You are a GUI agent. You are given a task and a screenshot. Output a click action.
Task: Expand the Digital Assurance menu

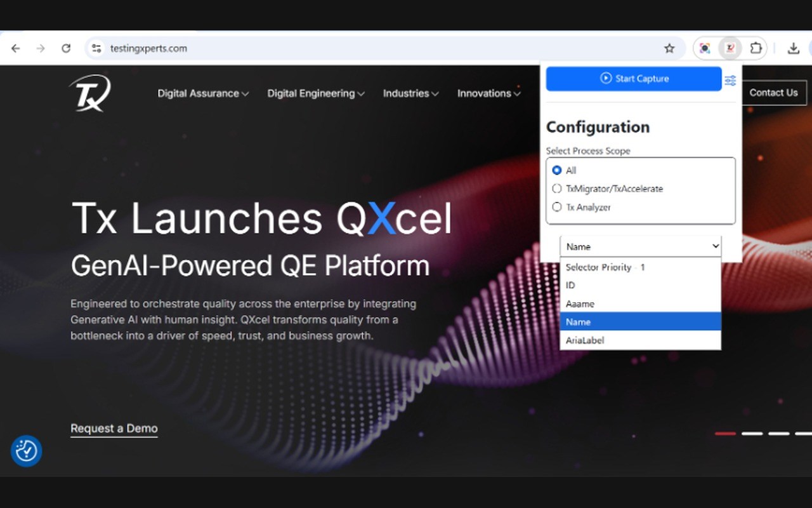(x=203, y=93)
